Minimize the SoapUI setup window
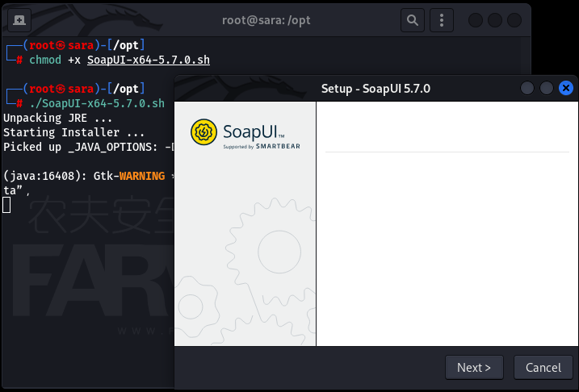Screen dimensions: 579x392 tap(527, 88)
